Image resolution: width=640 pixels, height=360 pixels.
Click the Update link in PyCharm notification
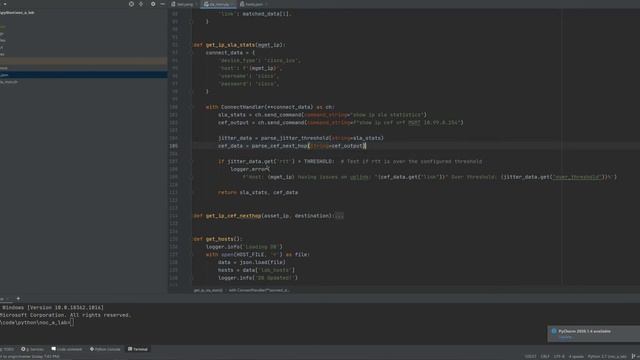point(565,337)
